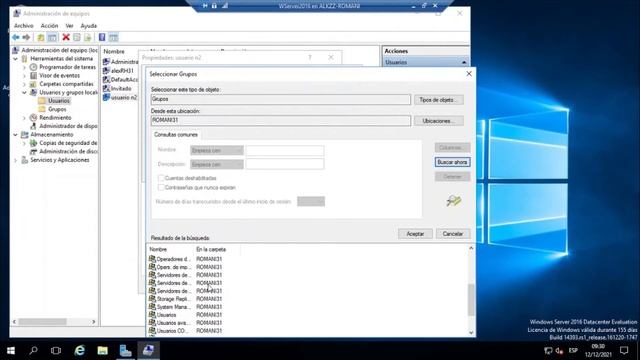Select Carpetas compartidas in the tree
Screen dimensions: 640x360
pyautogui.click(x=66, y=84)
